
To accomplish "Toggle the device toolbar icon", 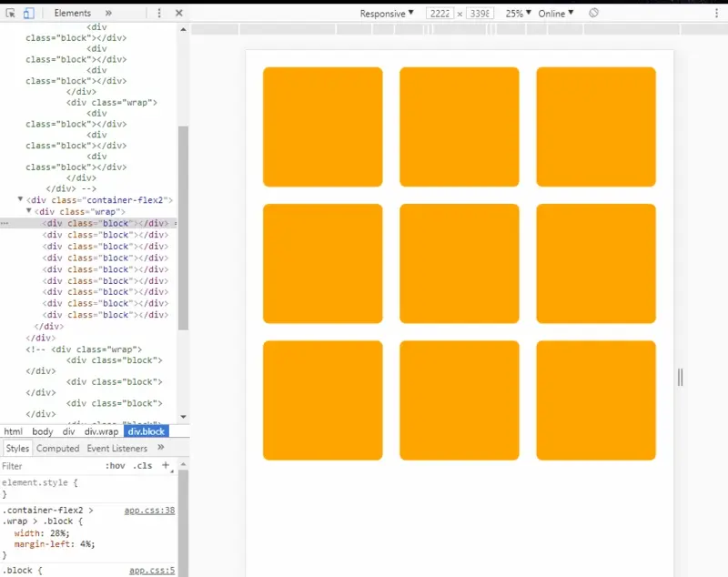I will coord(28,14).
